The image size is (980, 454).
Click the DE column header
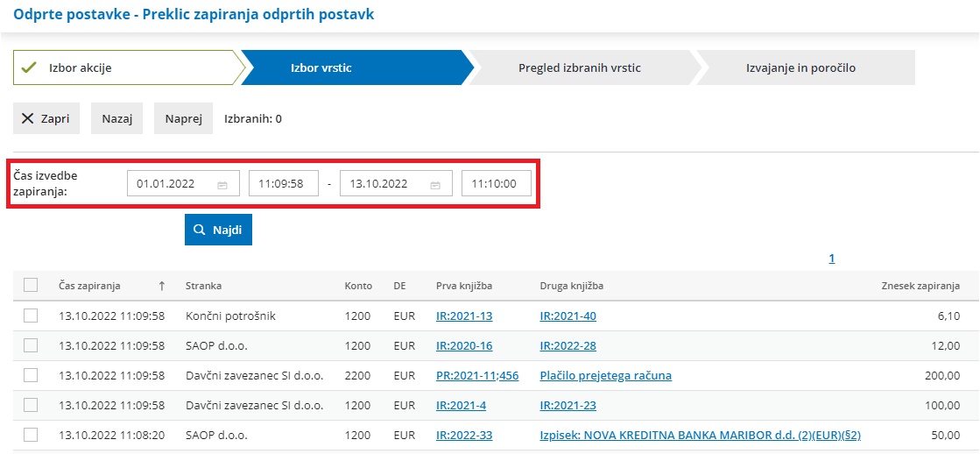[x=400, y=286]
